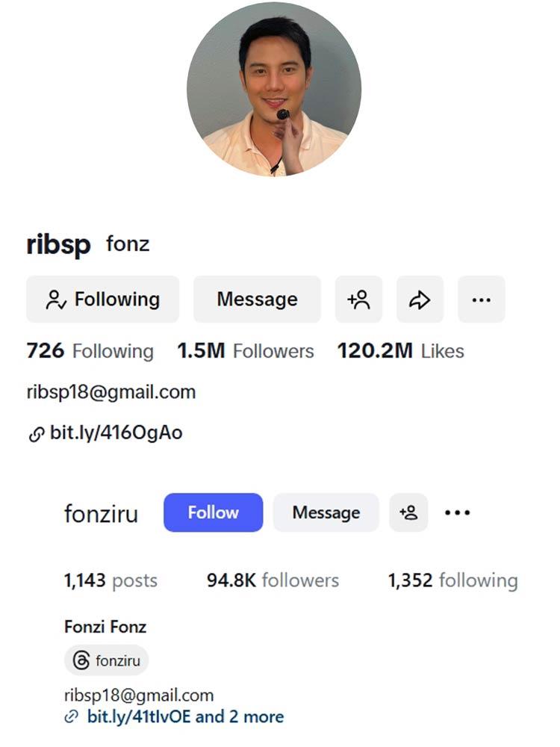
Task: Open more options for ribsp via ellipsis
Action: (x=482, y=299)
